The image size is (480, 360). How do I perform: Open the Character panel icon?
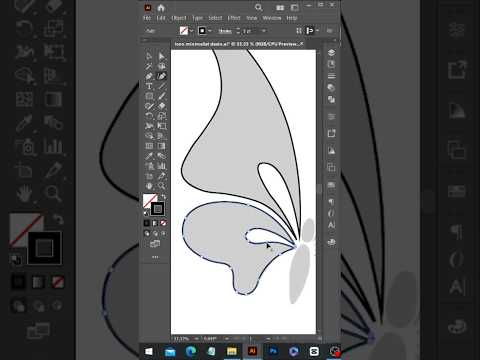coord(331,225)
